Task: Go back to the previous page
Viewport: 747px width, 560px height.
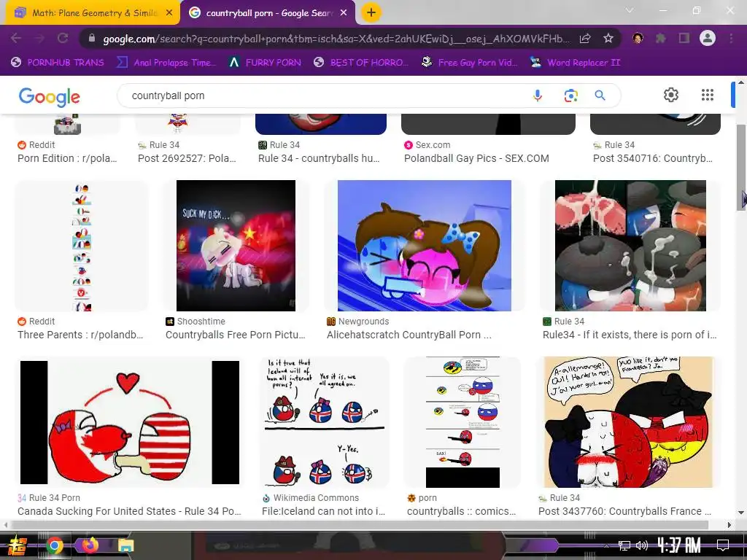Action: click(x=16, y=38)
